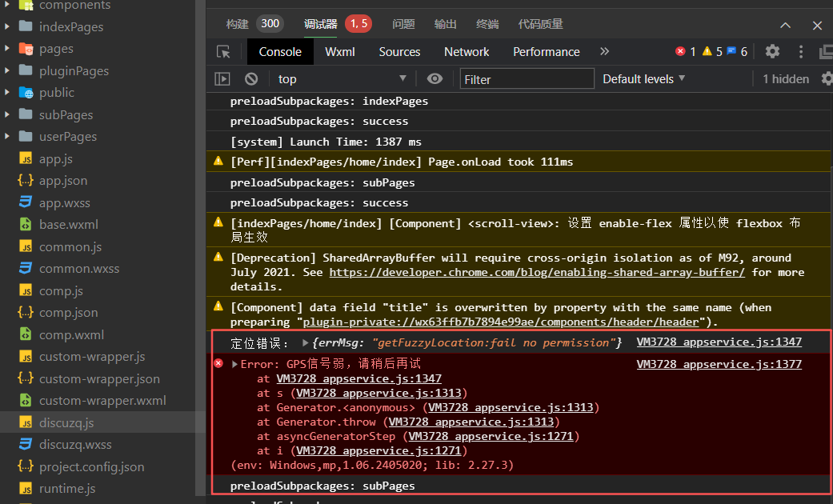Screen dimensions: 833x504
Task: Switch to the Sources tab
Action: (x=399, y=52)
